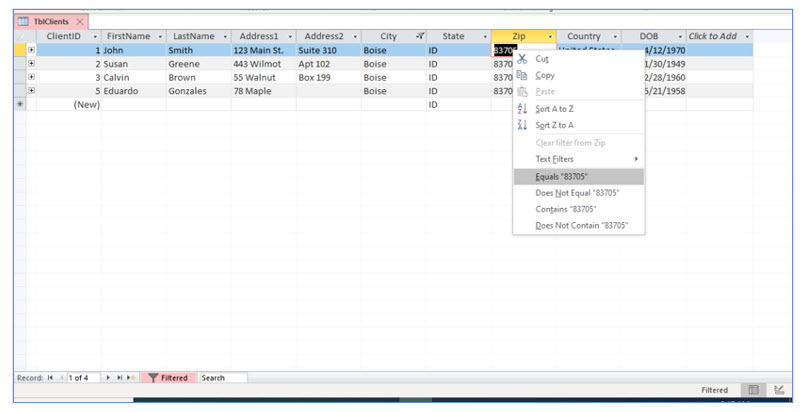Select Does Not Contain "83705" option
Image resolution: width=804 pixels, height=412 pixels.
pos(578,225)
